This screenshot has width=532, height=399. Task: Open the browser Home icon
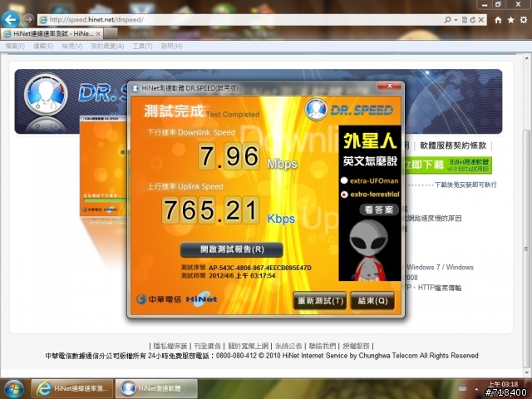pyautogui.click(x=498, y=20)
